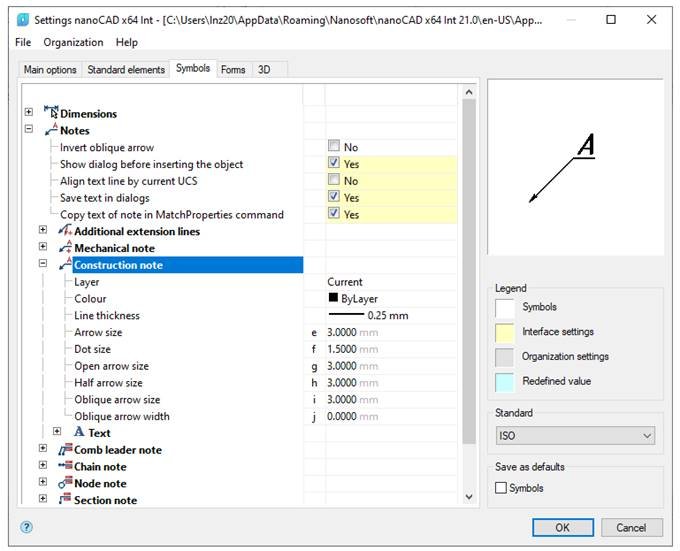Screen dimensions: 680x551
Task: Switch to the Main options tab
Action: click(x=50, y=69)
